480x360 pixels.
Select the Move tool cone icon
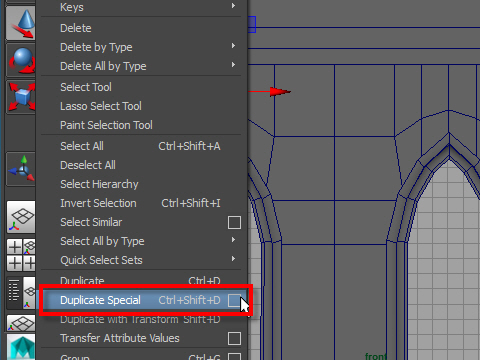(x=21, y=23)
